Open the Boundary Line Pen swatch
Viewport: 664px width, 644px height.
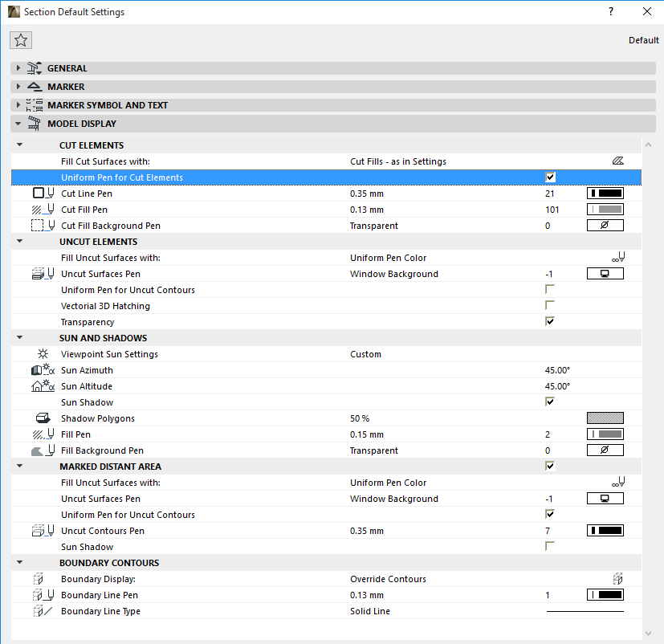coord(605,595)
